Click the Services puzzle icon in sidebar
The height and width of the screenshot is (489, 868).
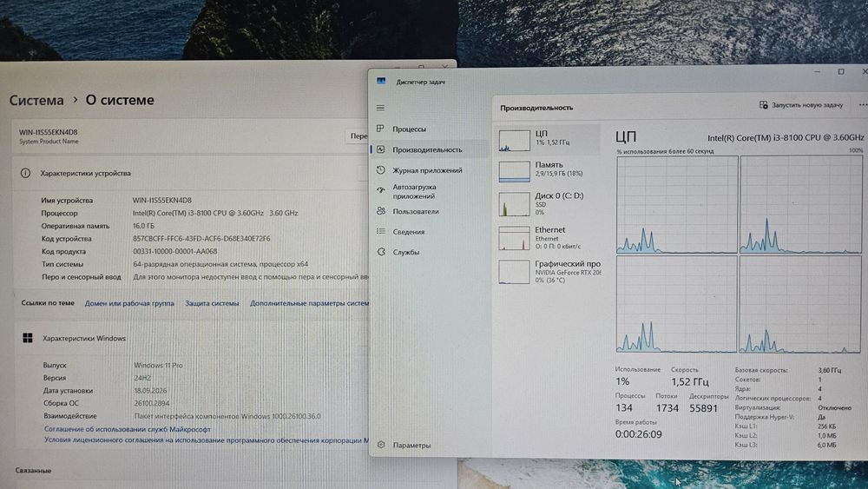click(x=381, y=252)
